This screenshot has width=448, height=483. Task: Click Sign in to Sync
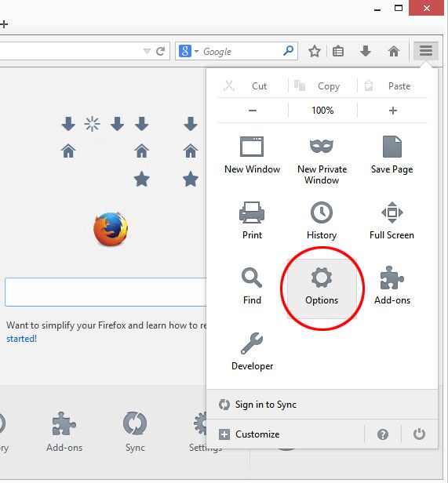322,405
